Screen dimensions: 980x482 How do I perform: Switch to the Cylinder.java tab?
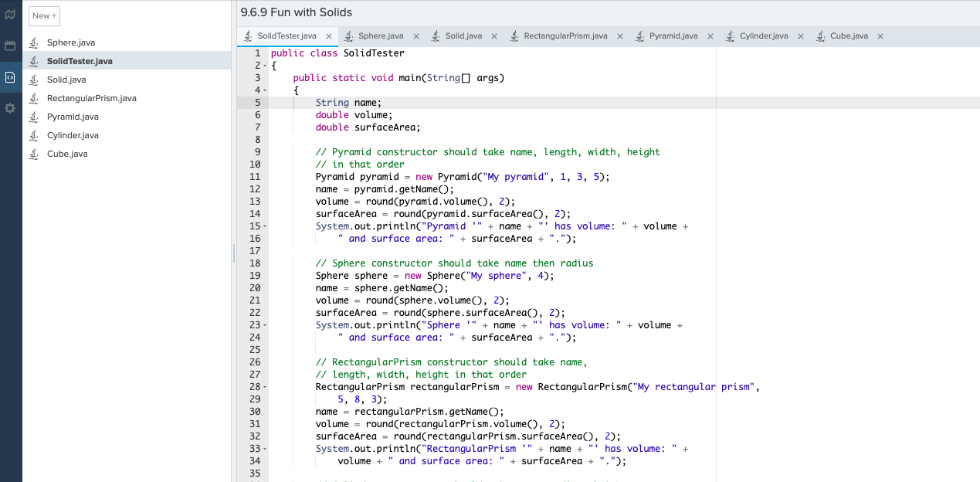coord(765,35)
